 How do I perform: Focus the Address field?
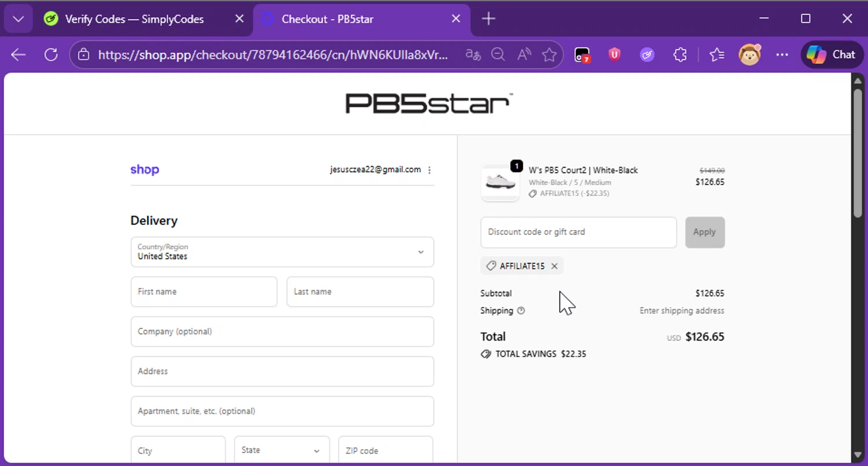pos(282,372)
